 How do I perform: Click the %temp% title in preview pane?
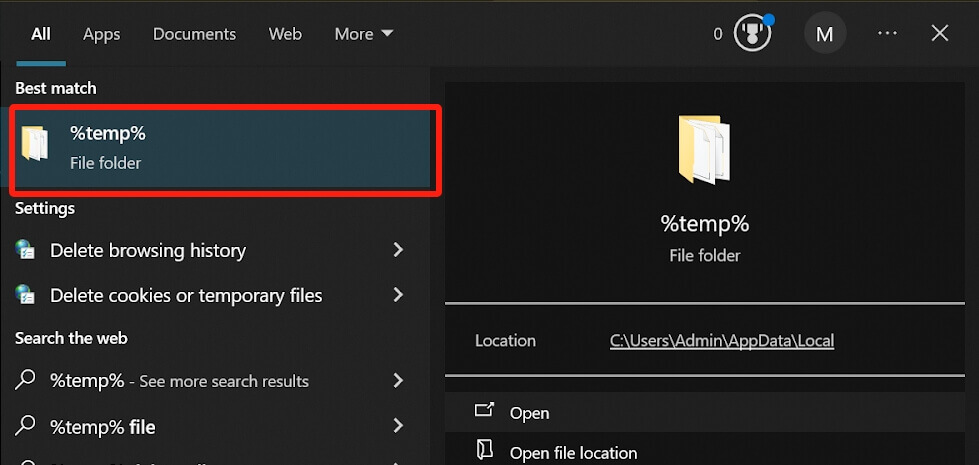[705, 224]
